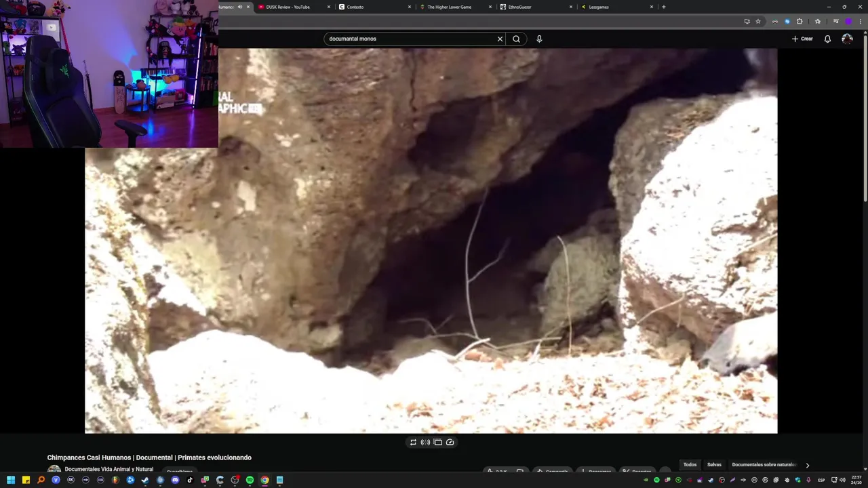
Task: Close the DUSK Review tab
Action: coord(329,7)
